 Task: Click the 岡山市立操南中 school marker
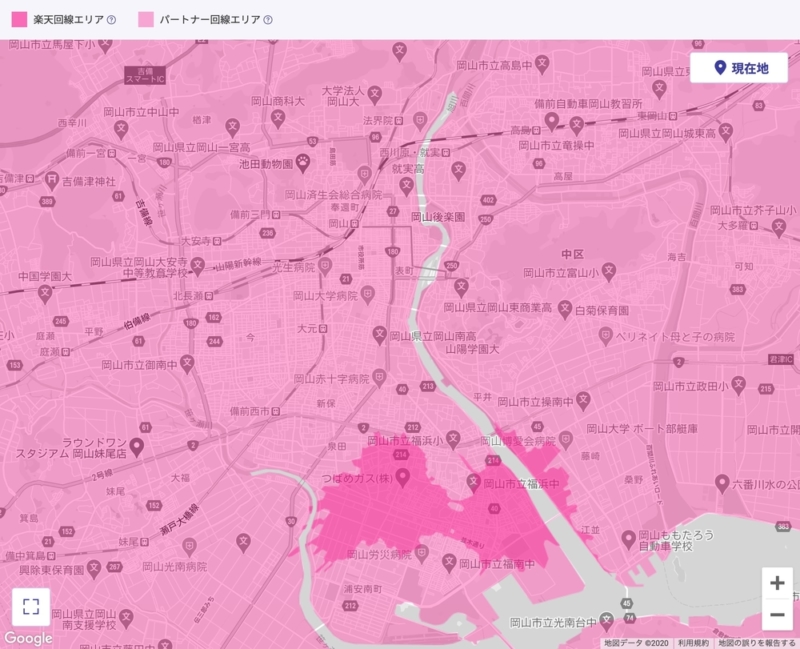[x=583, y=400]
